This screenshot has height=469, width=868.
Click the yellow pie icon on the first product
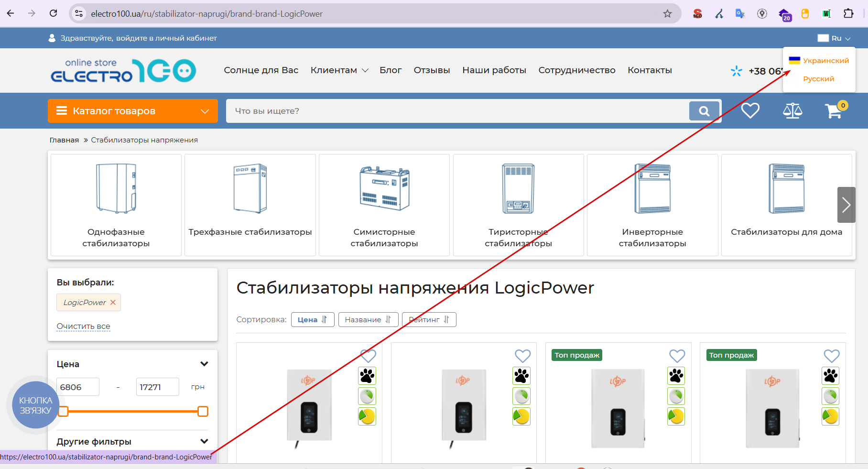[367, 416]
